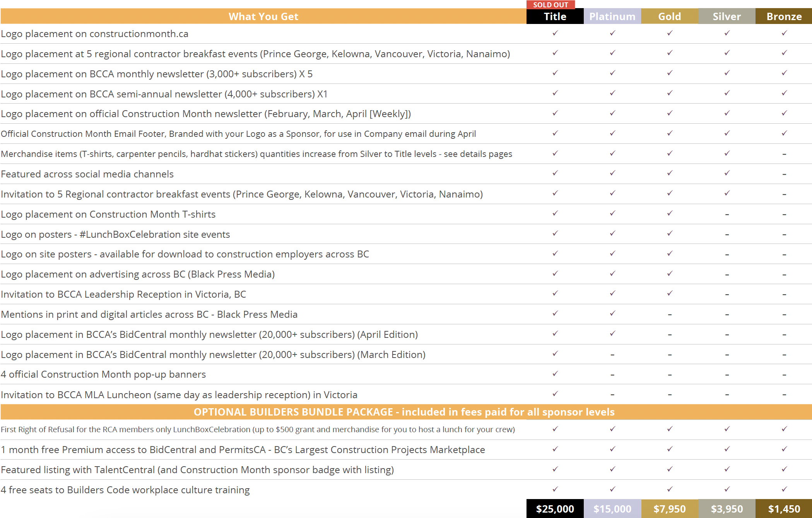Viewport: 812px width, 518px height.
Task: Click Gold checkmark for social media channels row
Action: (670, 173)
